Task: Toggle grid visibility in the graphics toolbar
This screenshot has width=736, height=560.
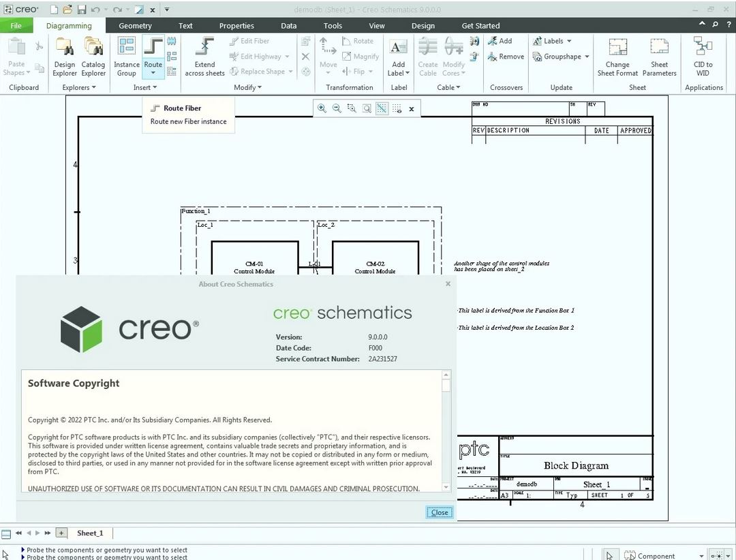Action: pos(397,108)
